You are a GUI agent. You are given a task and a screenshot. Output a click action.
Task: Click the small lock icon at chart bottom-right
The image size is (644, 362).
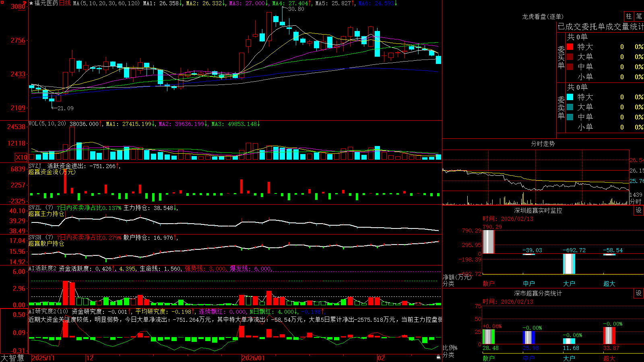[439, 357]
